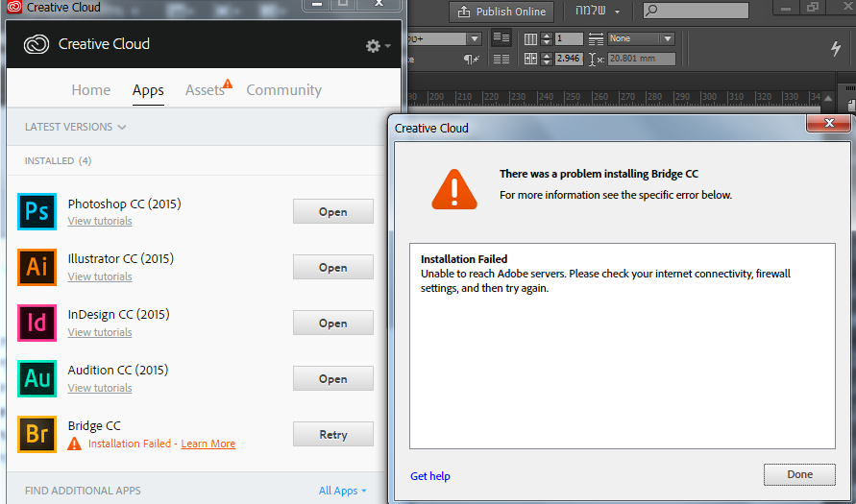Open the InDesign workspace switcher dropdown

coord(598,12)
